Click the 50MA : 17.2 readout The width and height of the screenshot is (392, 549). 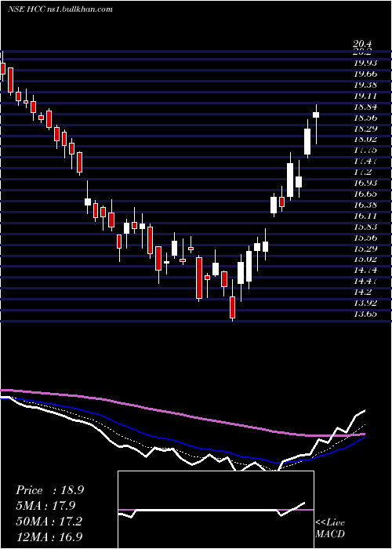coord(49,521)
